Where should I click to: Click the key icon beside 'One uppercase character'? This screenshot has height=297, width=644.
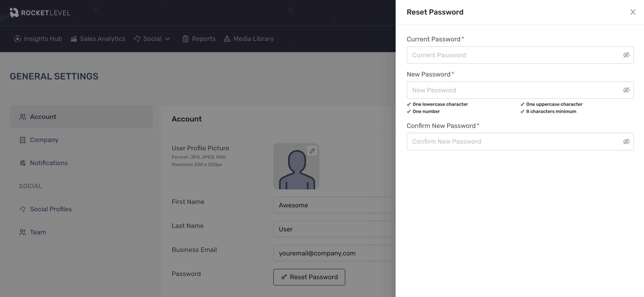click(x=522, y=104)
